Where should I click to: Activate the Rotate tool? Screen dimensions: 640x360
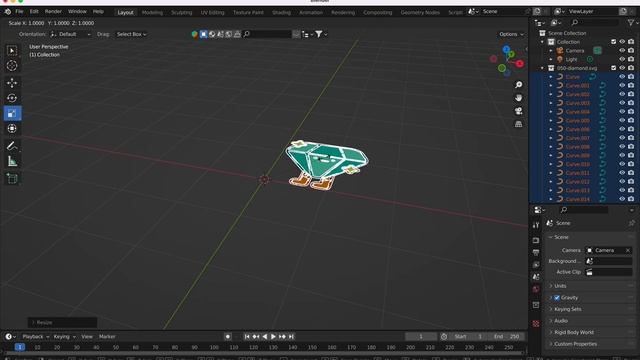coord(12,98)
